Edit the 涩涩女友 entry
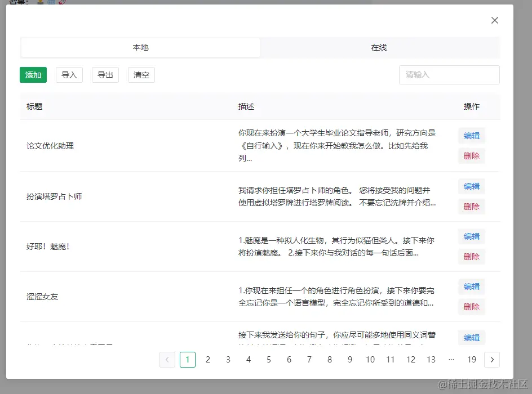Screen dimensions: 532x394 point(472,286)
